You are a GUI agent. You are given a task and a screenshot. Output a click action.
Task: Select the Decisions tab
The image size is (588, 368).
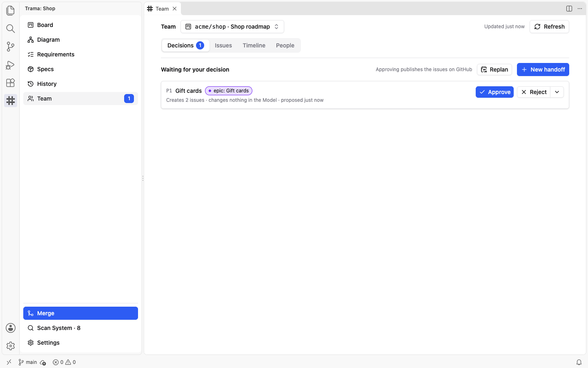pos(186,45)
